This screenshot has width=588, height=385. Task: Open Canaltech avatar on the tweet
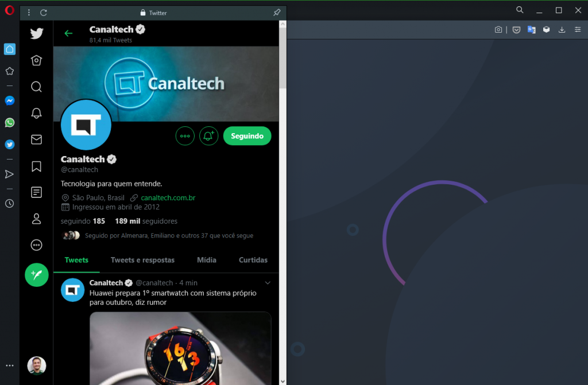73,290
